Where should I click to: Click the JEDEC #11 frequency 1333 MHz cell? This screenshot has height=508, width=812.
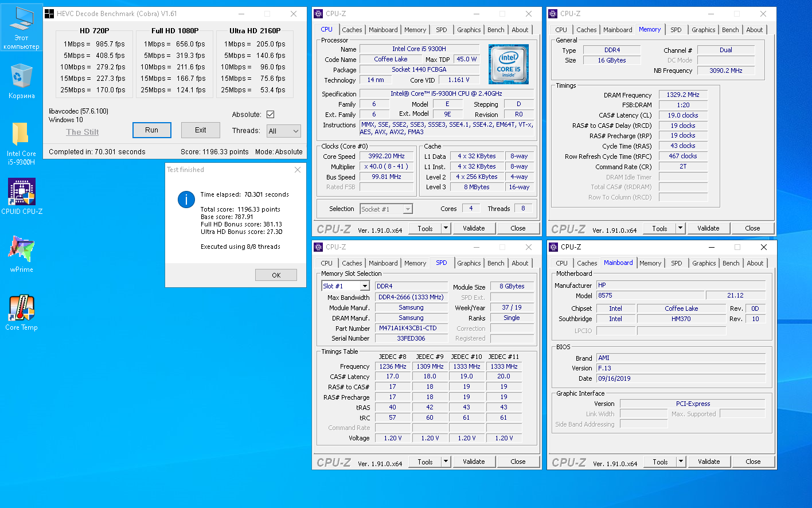(503, 366)
